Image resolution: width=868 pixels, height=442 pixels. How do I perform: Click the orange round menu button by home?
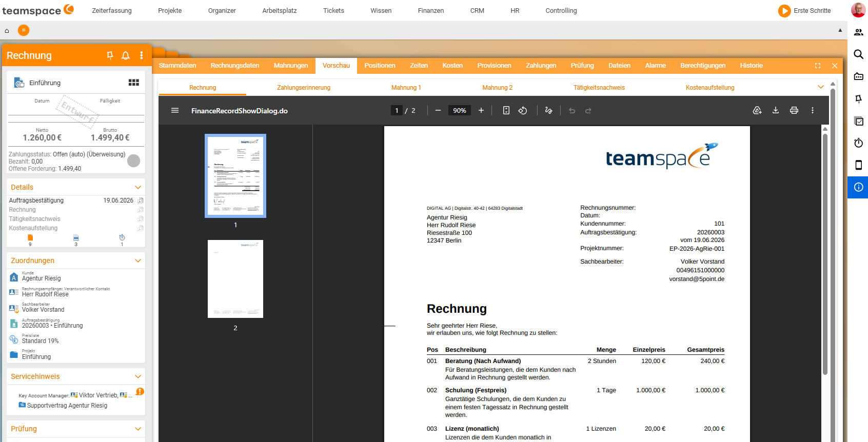(24, 30)
